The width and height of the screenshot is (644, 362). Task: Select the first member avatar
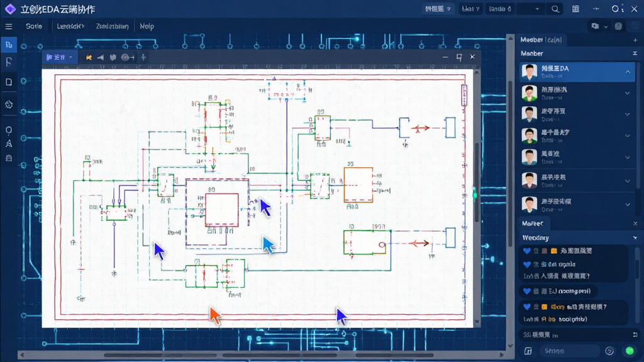530,72
